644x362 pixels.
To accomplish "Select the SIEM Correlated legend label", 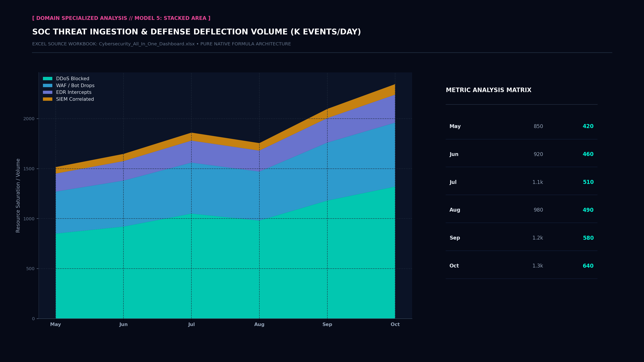I will (x=75, y=99).
